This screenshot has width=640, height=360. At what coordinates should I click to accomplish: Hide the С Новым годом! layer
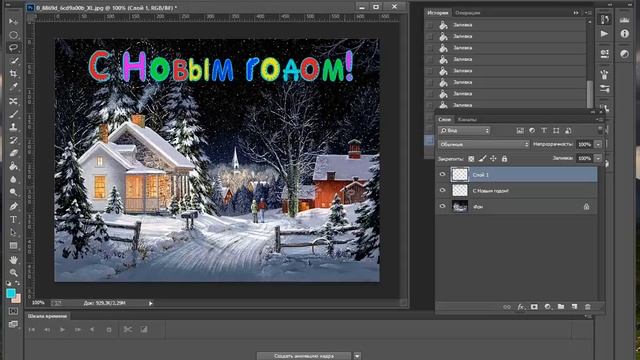click(x=442, y=190)
